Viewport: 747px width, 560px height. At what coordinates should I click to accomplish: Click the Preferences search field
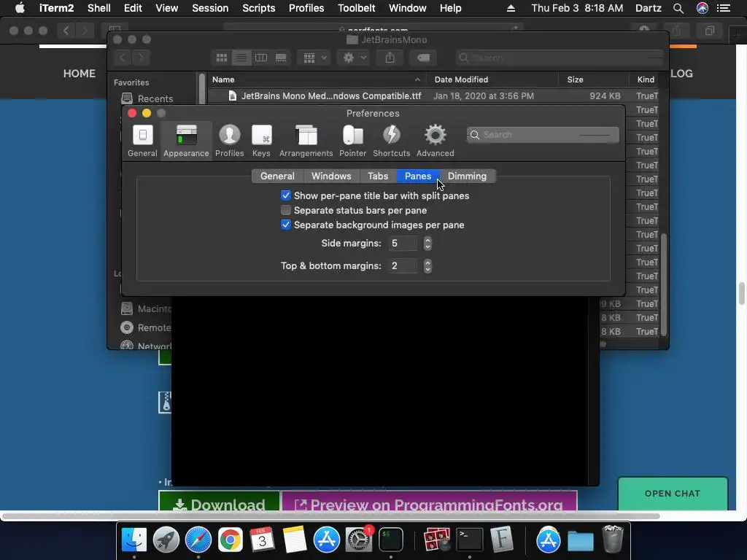pos(543,135)
